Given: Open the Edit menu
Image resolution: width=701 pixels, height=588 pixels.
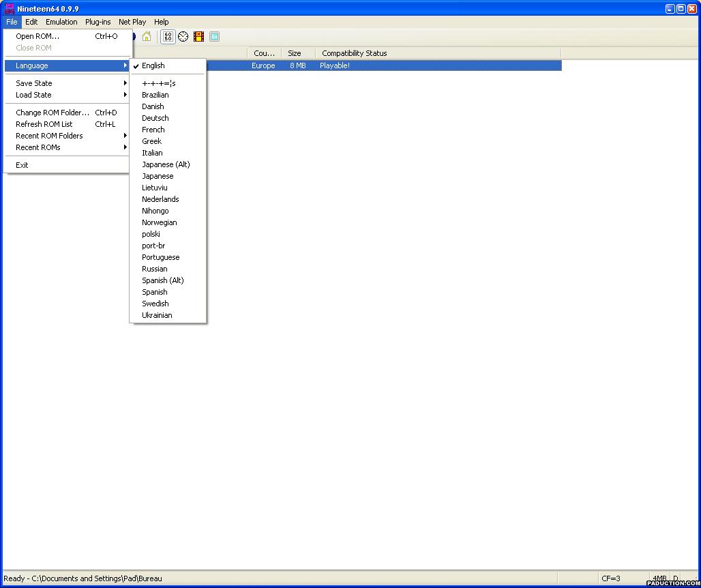Looking at the screenshot, I should coord(31,22).
